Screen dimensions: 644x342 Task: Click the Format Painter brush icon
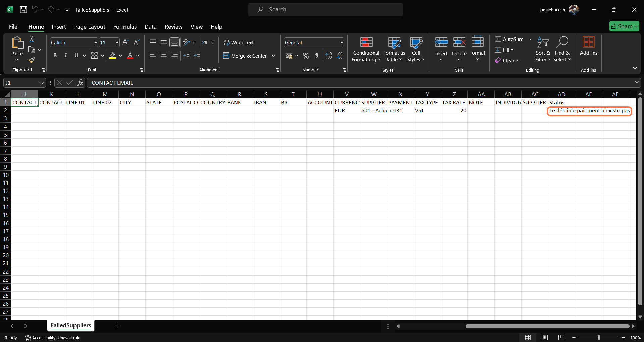pos(32,60)
